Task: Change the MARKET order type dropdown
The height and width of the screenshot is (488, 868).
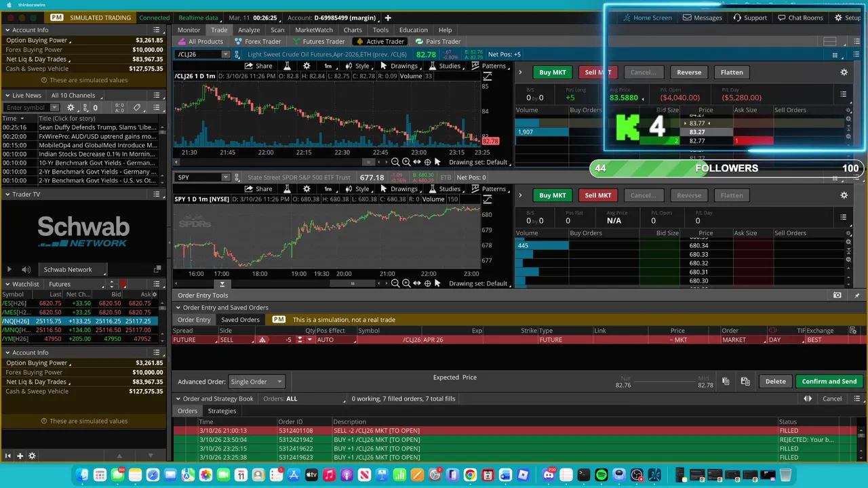Action: [x=743, y=340]
